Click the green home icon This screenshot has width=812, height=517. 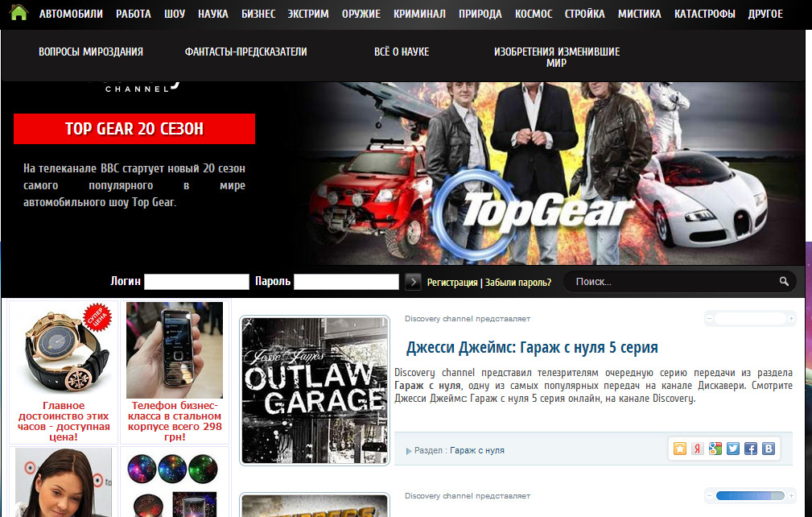click(x=19, y=14)
